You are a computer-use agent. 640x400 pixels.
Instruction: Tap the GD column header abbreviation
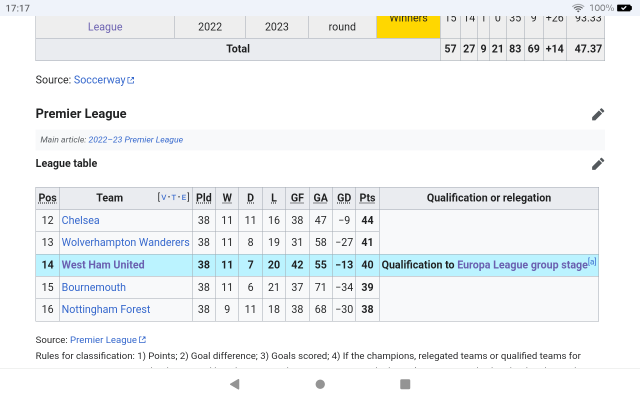pos(344,198)
